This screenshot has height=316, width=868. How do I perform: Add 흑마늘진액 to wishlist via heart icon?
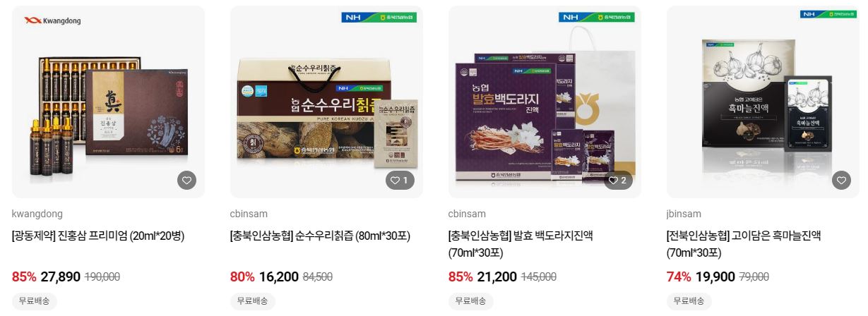coord(841,181)
